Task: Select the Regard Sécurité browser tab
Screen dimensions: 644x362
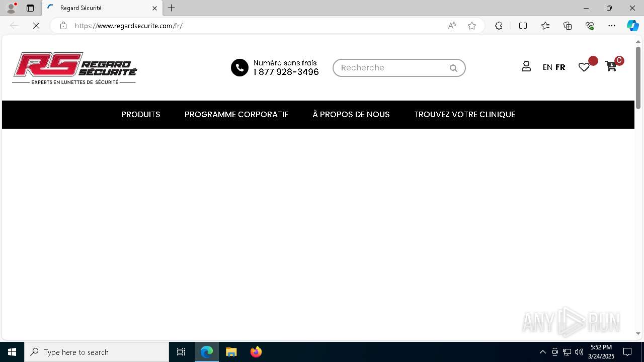Action: [102, 8]
